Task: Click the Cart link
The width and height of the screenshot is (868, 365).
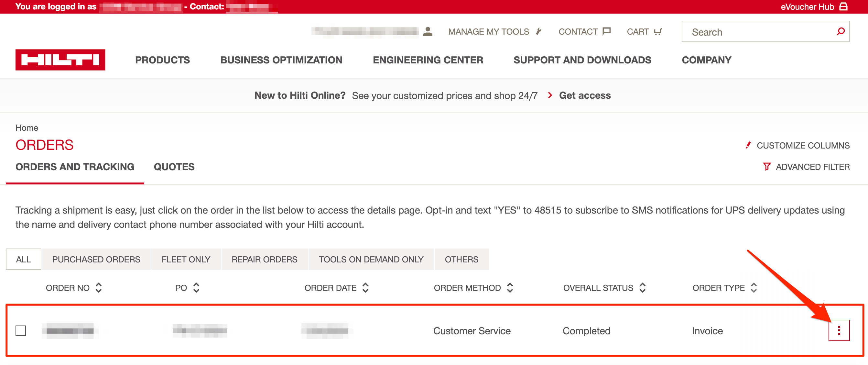Action: [x=637, y=32]
